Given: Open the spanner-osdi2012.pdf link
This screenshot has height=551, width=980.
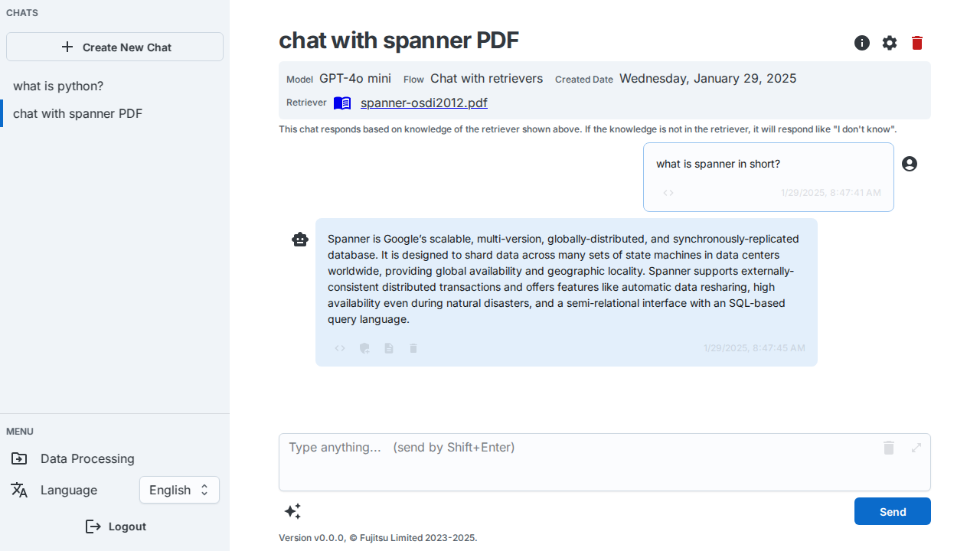Looking at the screenshot, I should pos(423,103).
